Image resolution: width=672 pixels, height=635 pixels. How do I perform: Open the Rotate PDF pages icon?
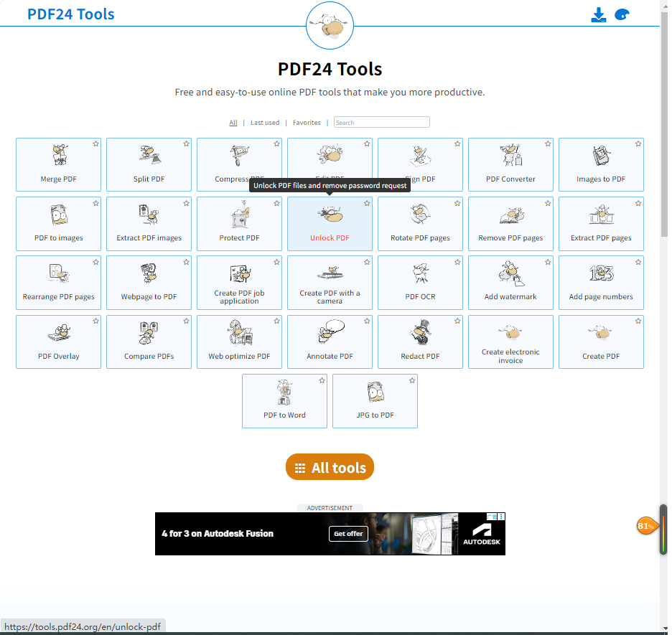coord(420,215)
